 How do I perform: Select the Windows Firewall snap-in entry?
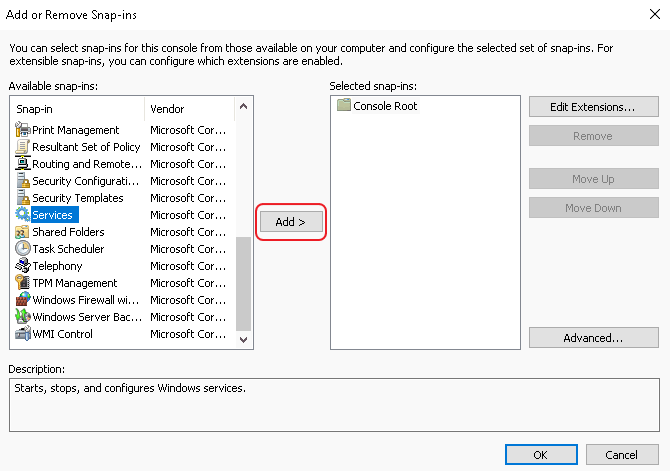[87, 300]
